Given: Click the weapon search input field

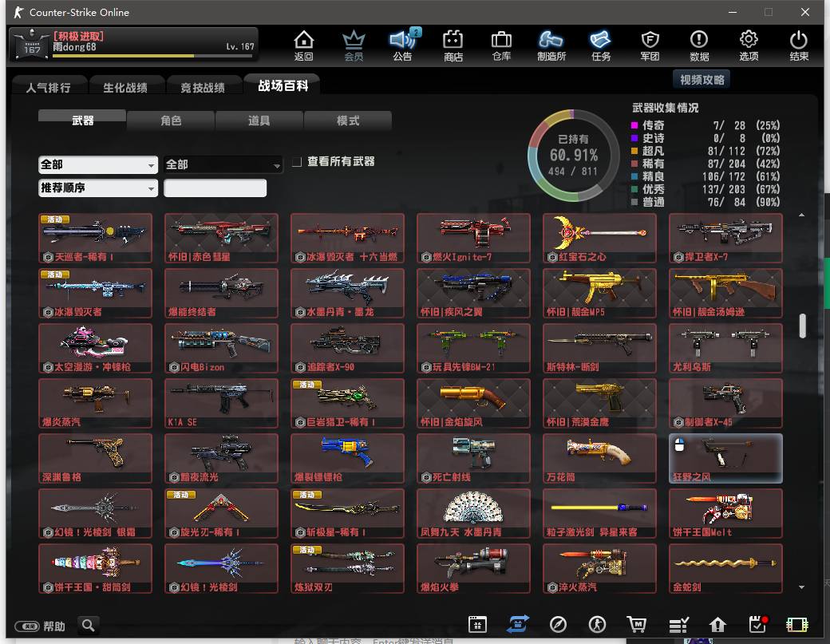Looking at the screenshot, I should point(215,188).
